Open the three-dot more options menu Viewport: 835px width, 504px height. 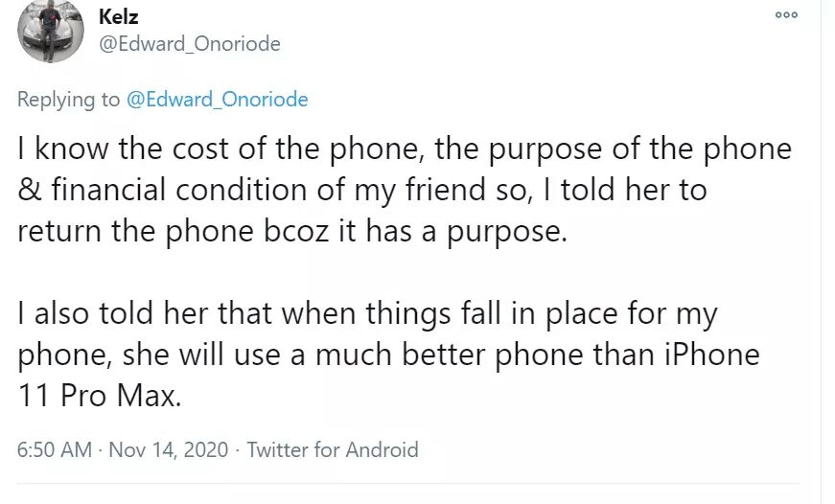pyautogui.click(x=786, y=15)
